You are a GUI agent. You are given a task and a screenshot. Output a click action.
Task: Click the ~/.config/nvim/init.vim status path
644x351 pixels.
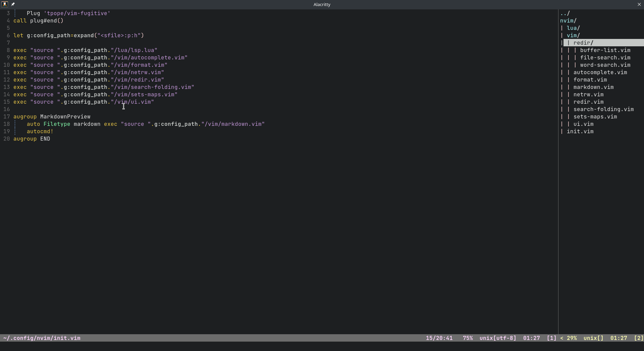click(x=42, y=338)
